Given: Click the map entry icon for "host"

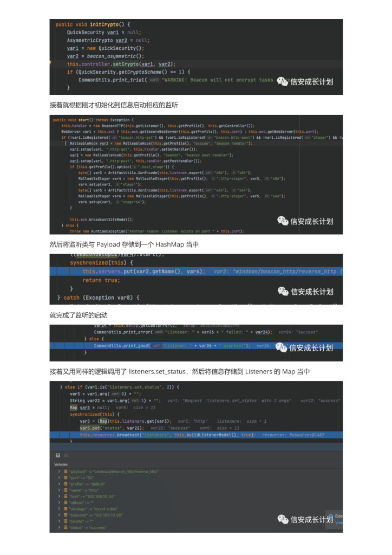Looking at the screenshot, I should 66,496.
